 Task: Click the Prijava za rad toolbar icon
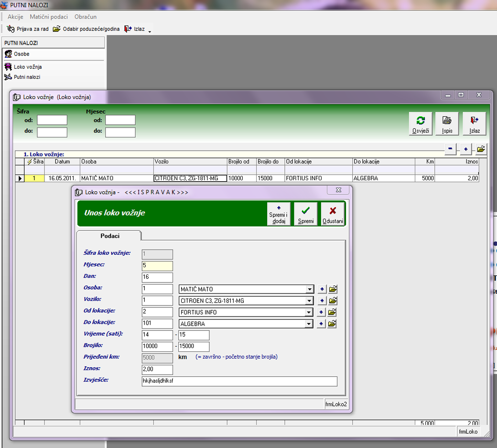coord(11,29)
